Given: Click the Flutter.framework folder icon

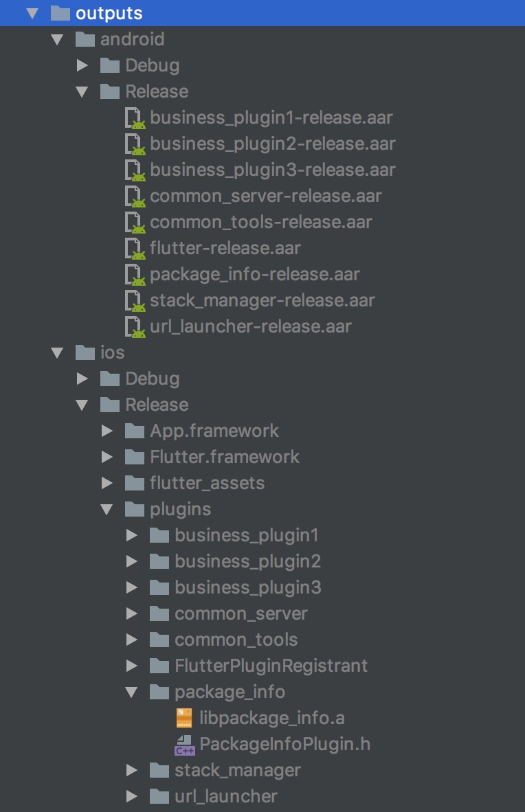Looking at the screenshot, I should pyautogui.click(x=135, y=457).
